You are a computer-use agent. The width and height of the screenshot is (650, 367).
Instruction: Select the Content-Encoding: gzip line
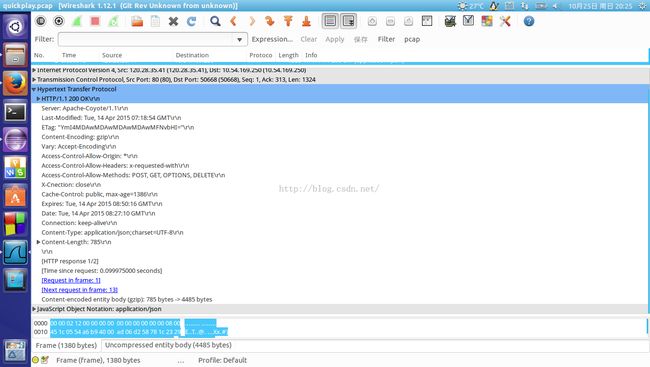tap(80, 137)
